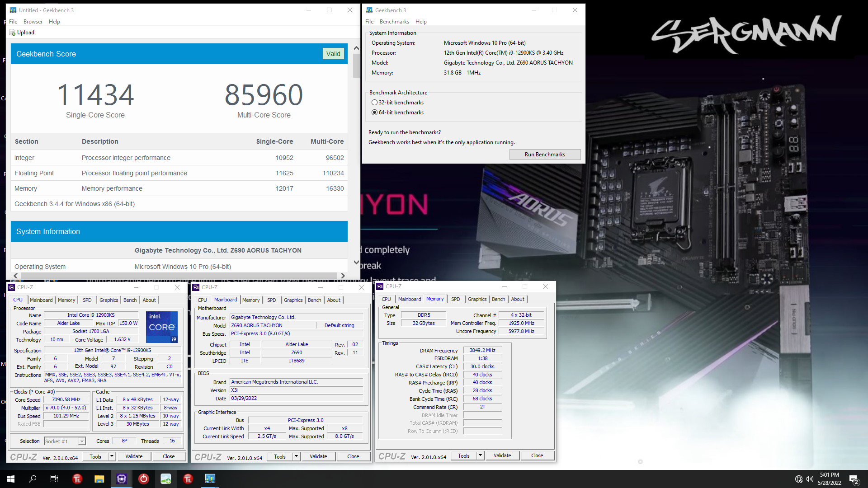This screenshot has width=868, height=488.
Task: Open the Browser menu in Geekbench results window
Action: [x=33, y=22]
